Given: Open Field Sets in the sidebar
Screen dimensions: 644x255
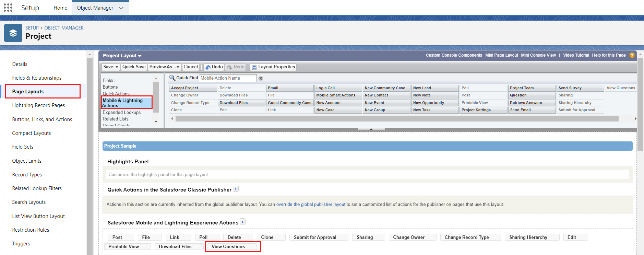Looking at the screenshot, I should tap(23, 147).
